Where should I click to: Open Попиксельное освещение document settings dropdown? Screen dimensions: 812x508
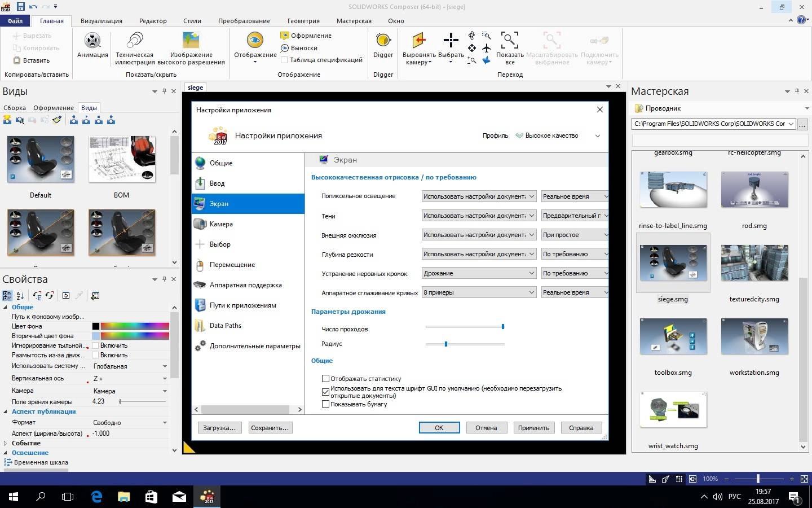coord(479,196)
